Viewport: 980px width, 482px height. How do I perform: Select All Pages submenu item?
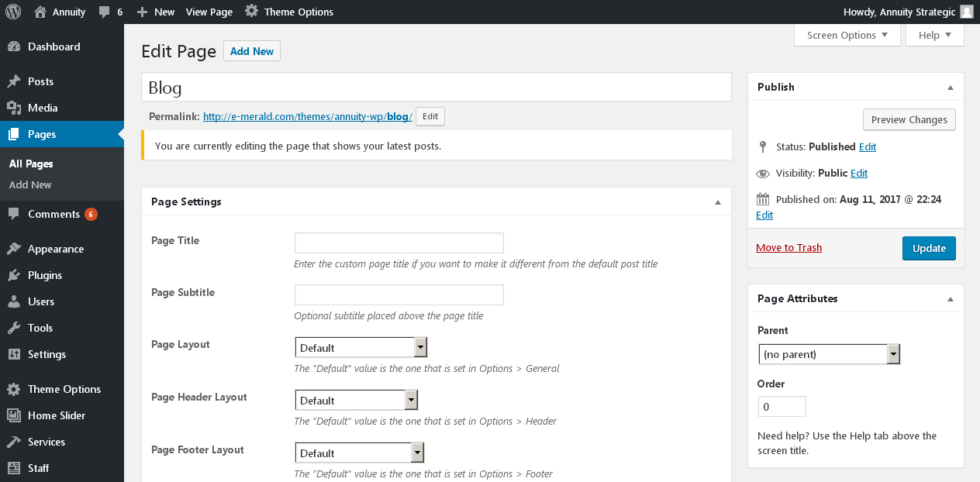(x=31, y=164)
